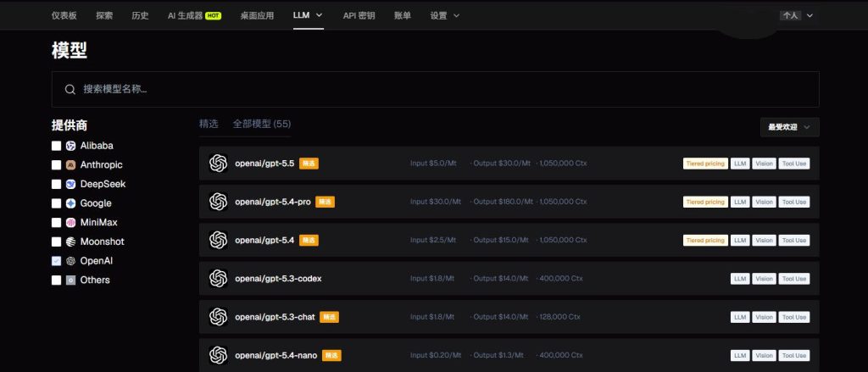Image resolution: width=868 pixels, height=372 pixels.
Task: Click the Input $0.20/Mt price text
Action: click(x=435, y=355)
